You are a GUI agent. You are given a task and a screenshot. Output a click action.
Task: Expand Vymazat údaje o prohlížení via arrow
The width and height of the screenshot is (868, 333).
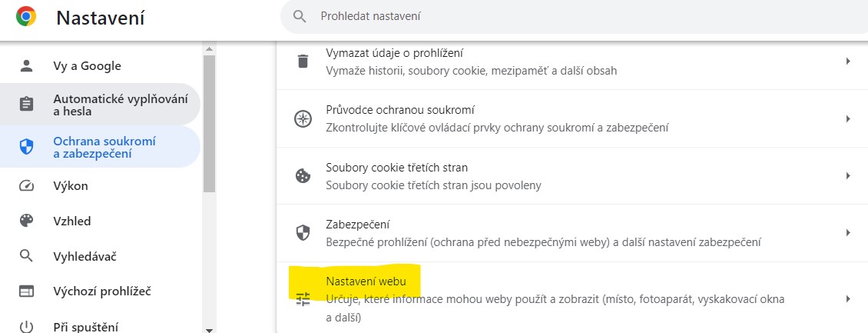coord(848,61)
